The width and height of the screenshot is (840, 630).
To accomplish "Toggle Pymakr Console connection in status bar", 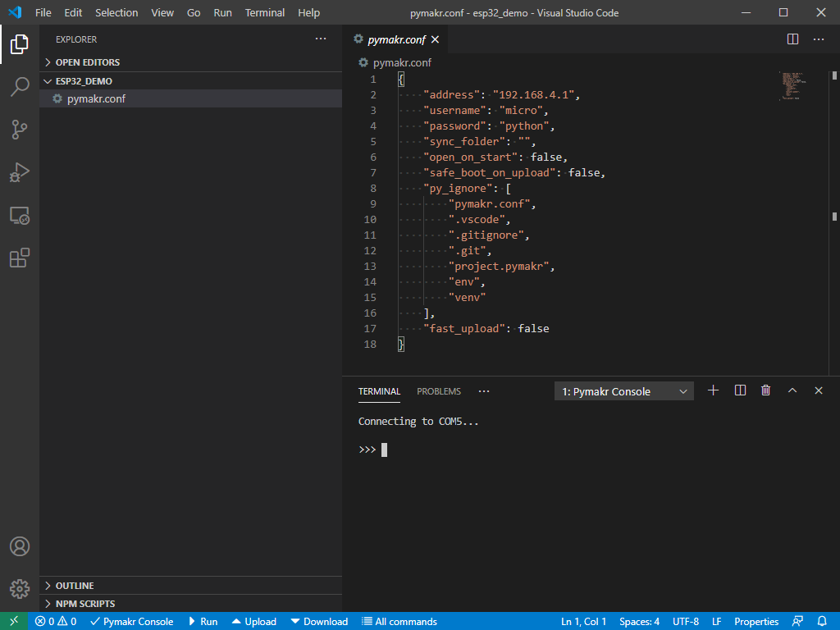I will [x=131, y=622].
